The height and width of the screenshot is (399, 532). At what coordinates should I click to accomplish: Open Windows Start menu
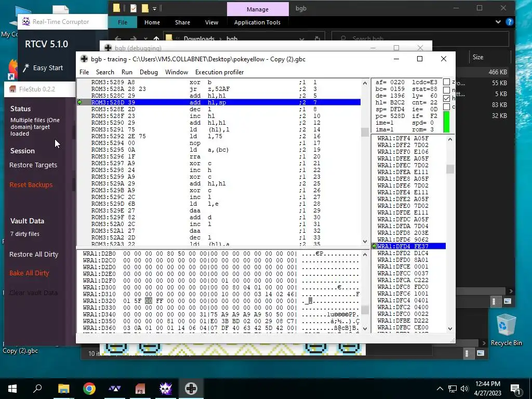click(x=12, y=389)
